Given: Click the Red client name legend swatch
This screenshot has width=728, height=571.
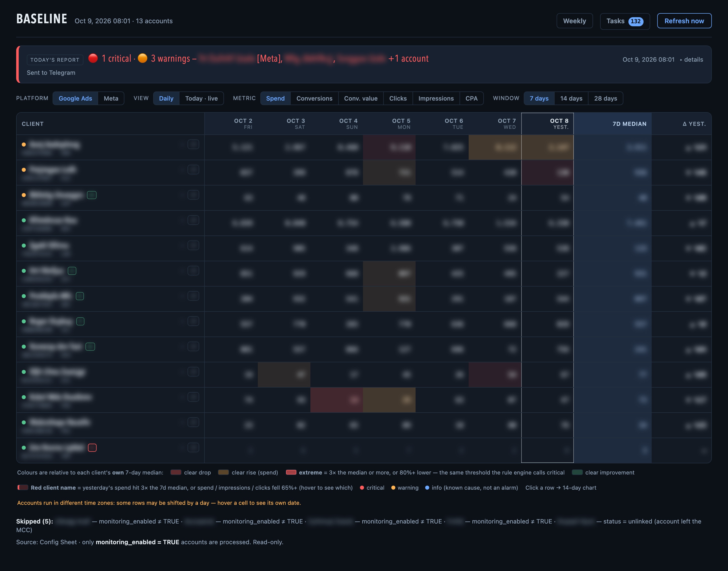Looking at the screenshot, I should tap(23, 487).
